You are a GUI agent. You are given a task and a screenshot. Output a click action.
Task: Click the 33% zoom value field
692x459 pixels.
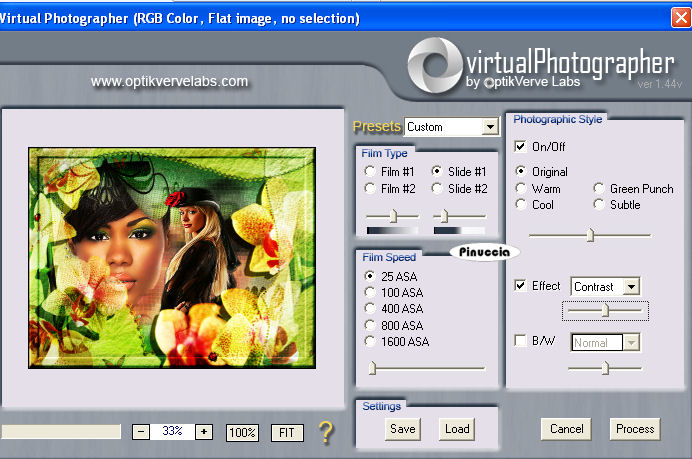[172, 431]
